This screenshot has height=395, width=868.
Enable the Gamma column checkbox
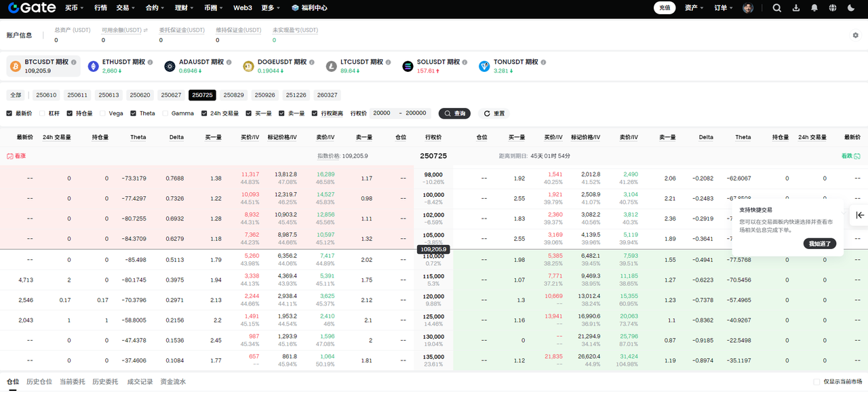(165, 113)
